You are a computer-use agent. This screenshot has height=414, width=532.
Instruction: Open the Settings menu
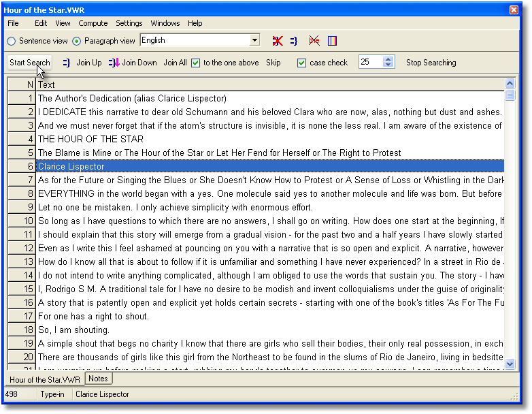[129, 23]
